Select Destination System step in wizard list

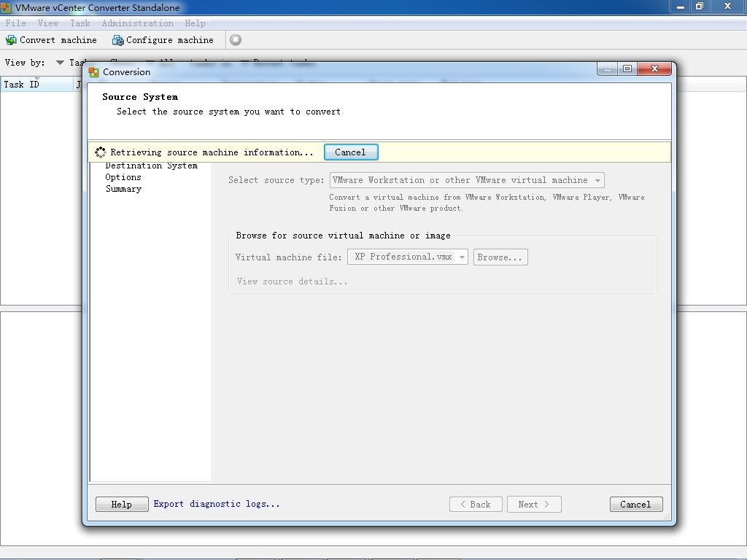click(x=152, y=166)
